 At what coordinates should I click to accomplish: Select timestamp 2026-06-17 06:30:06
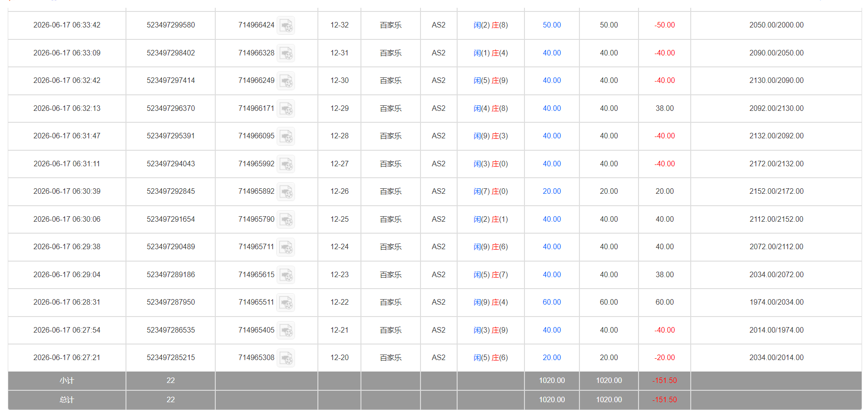click(x=67, y=219)
